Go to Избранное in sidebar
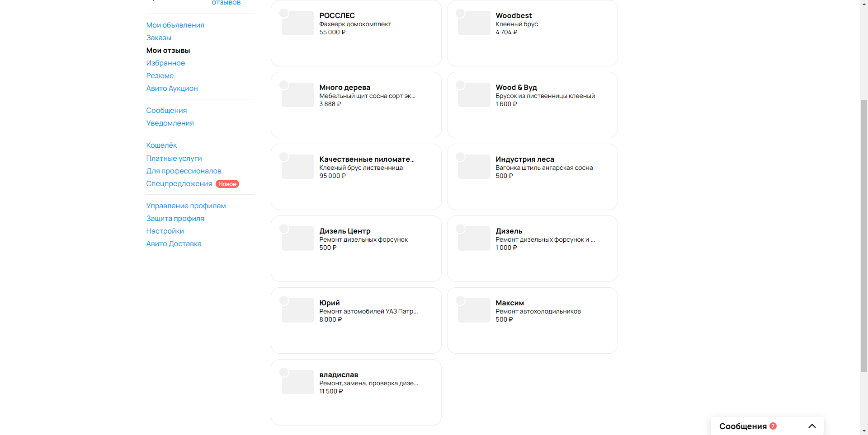Screen dimensions: 868x435 tap(165, 63)
